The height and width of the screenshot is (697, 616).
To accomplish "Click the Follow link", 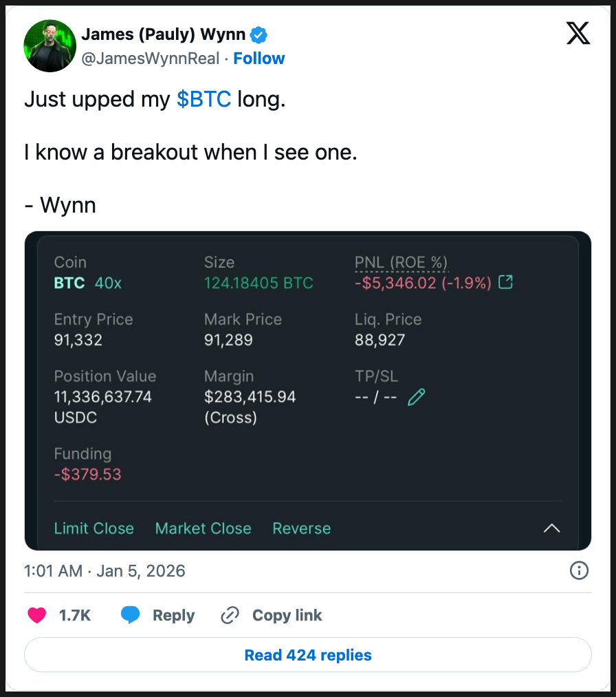I will (259, 58).
